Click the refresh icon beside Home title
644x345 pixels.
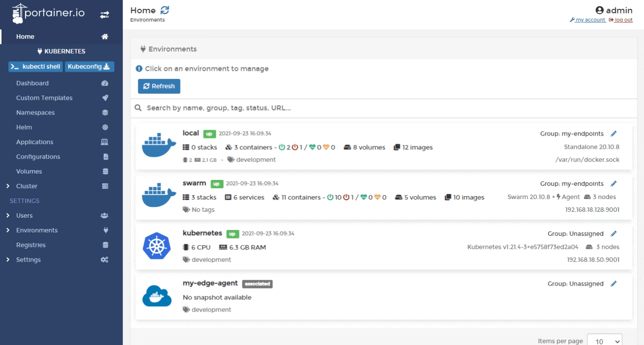tap(165, 10)
